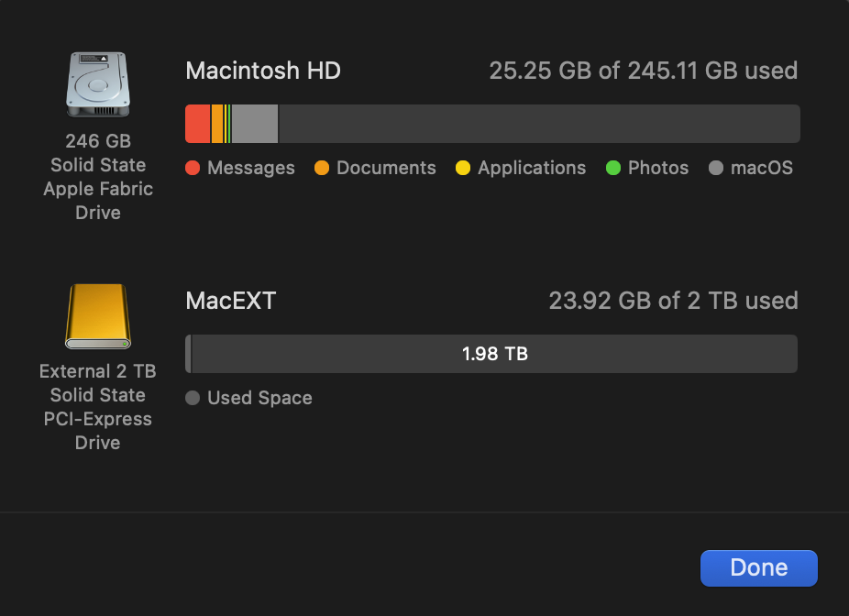Click the 23.92 GB of 2 TB used text
The height and width of the screenshot is (616, 849).
point(673,301)
